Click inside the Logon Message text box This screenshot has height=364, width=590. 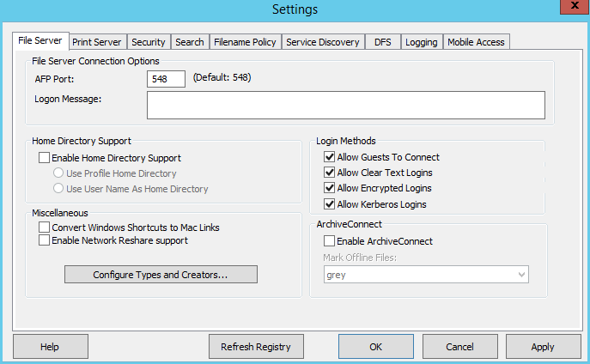pos(346,105)
